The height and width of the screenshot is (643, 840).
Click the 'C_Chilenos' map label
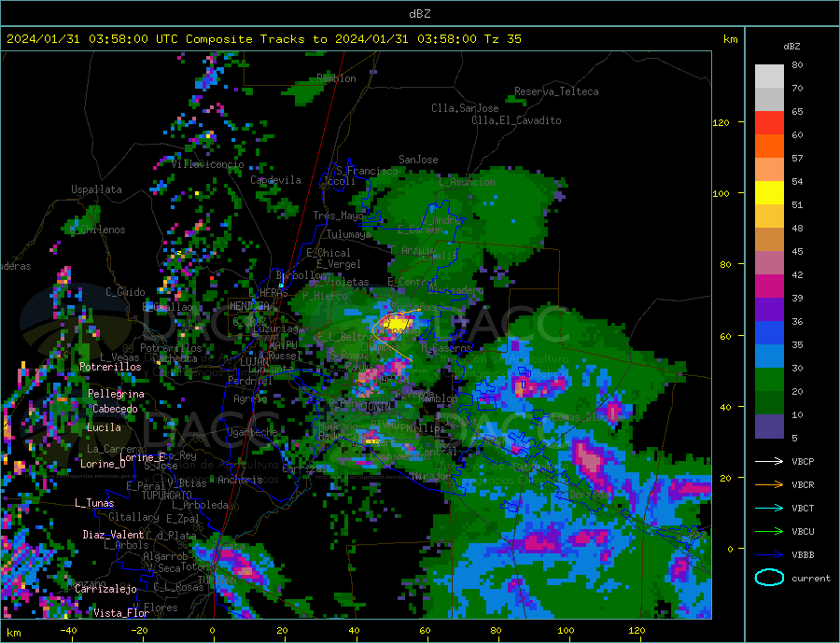tap(97, 230)
